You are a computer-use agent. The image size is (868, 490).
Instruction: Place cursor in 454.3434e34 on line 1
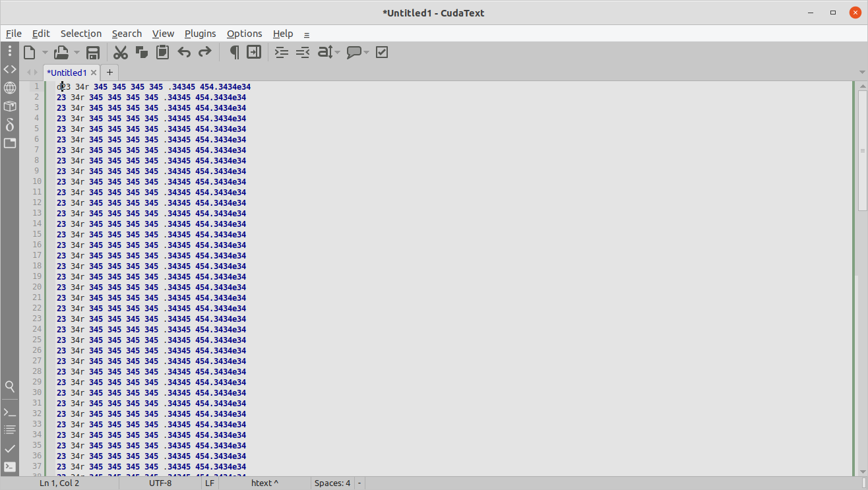click(x=225, y=86)
